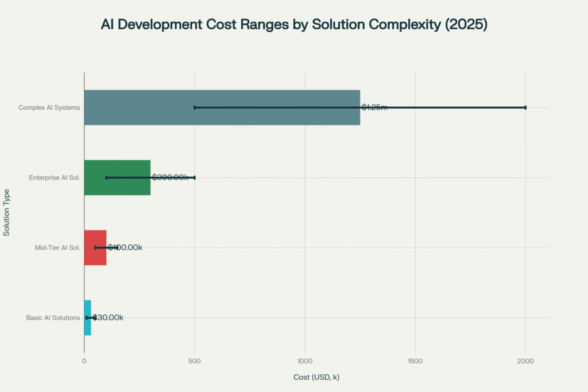Click the 2000 tick on the x-axis
Viewport: 588px width, 392px height.
[x=525, y=360]
